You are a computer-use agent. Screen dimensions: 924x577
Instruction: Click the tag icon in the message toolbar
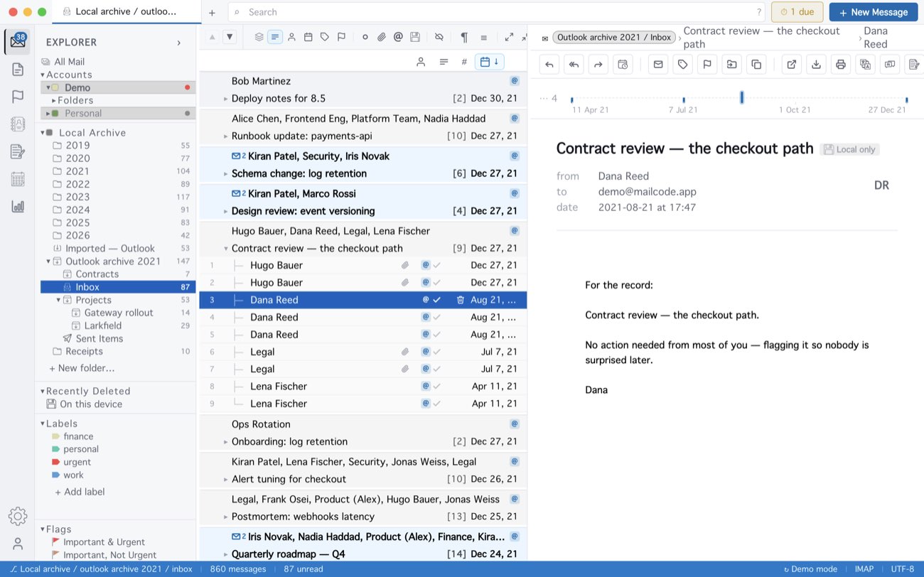682,65
